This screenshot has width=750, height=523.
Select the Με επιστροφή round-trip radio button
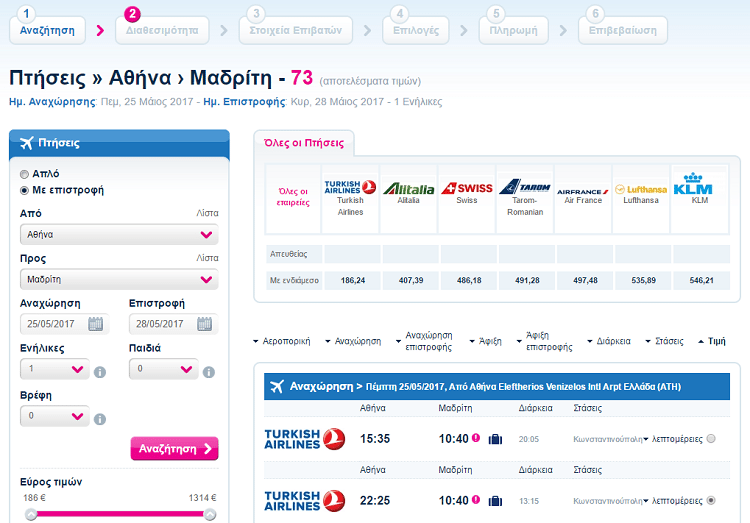click(x=24, y=190)
